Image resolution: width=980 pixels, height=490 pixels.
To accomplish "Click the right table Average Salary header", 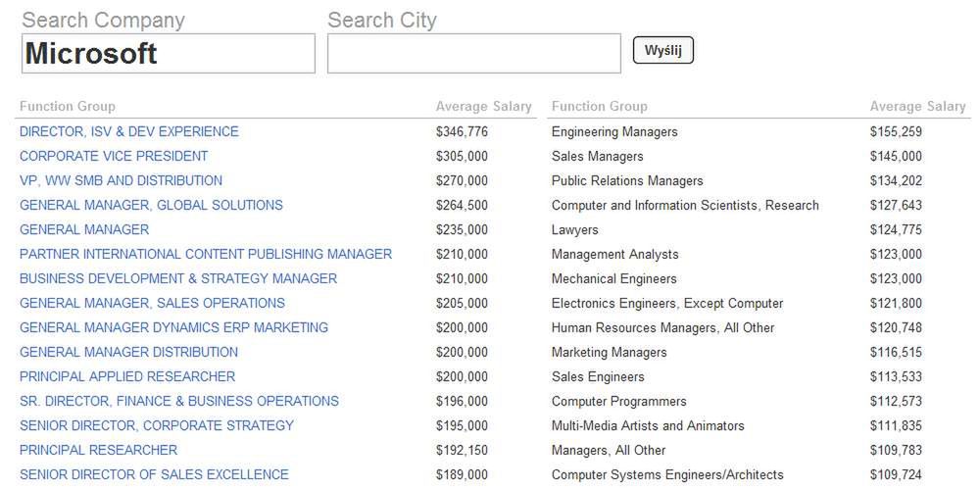I will click(917, 106).
